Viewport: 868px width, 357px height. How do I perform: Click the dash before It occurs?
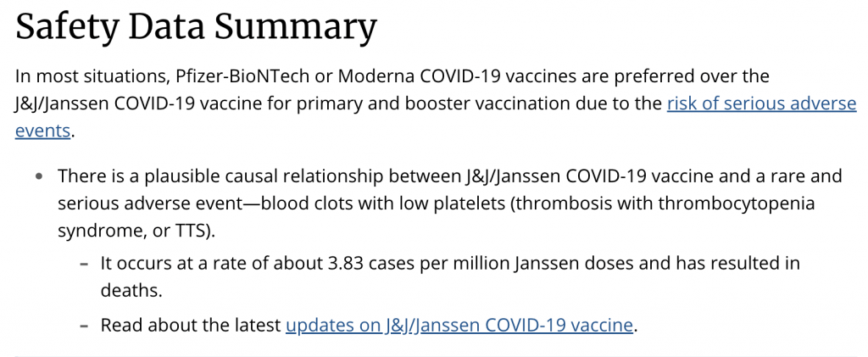(x=83, y=264)
